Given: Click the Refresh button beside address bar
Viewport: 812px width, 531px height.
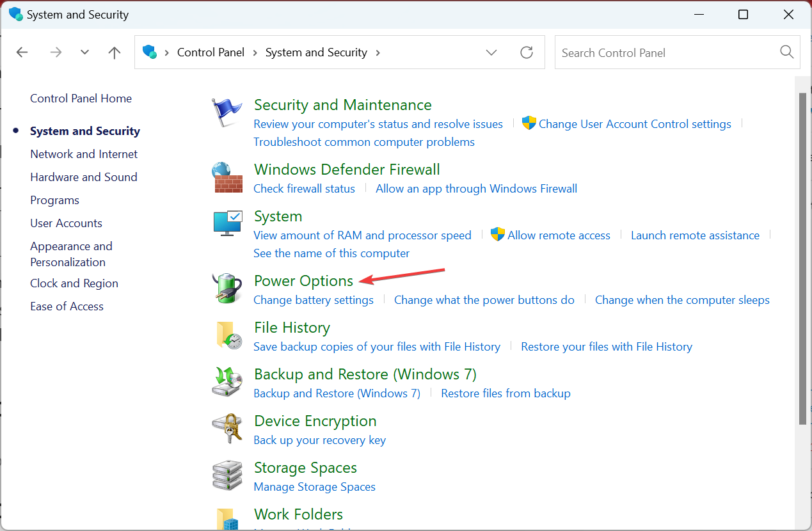Looking at the screenshot, I should (x=527, y=52).
